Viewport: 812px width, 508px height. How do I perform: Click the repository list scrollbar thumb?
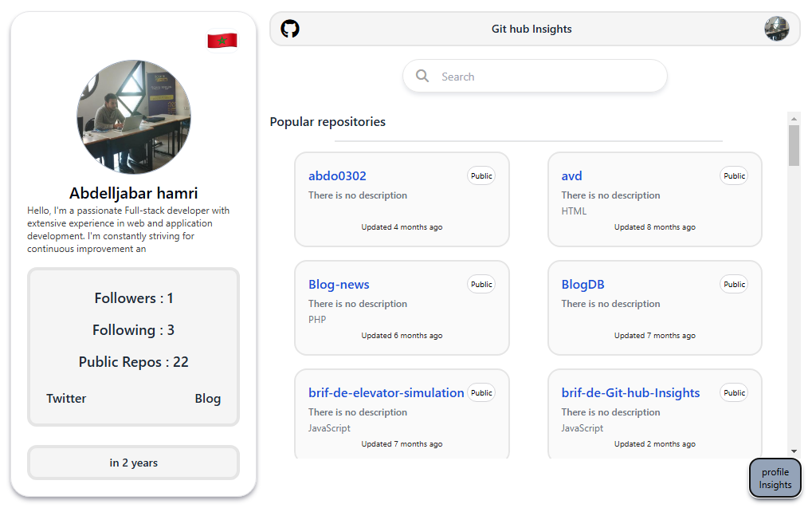(794, 146)
